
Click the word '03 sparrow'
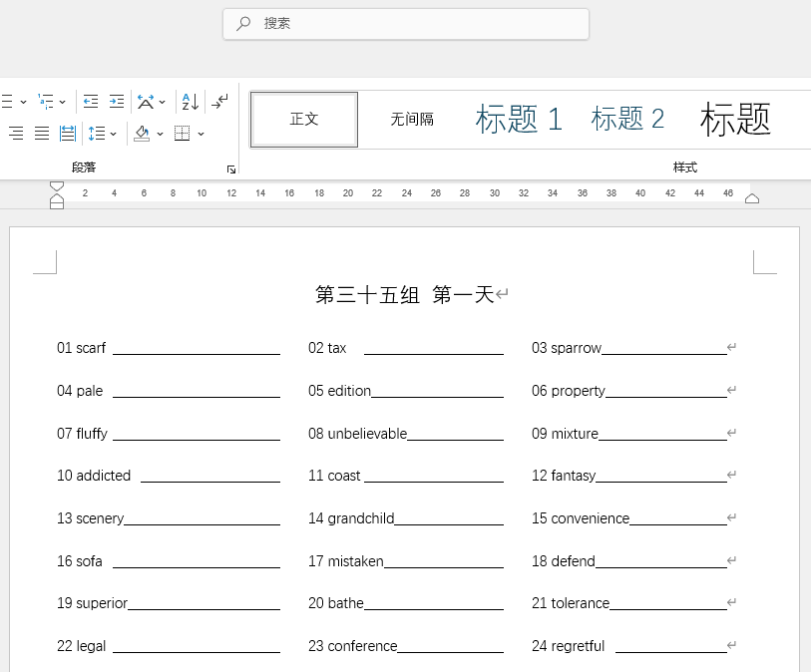tap(567, 348)
